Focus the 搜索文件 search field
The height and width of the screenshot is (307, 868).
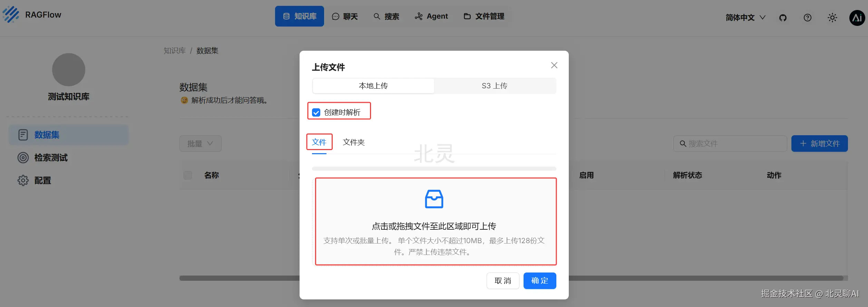tap(730, 143)
